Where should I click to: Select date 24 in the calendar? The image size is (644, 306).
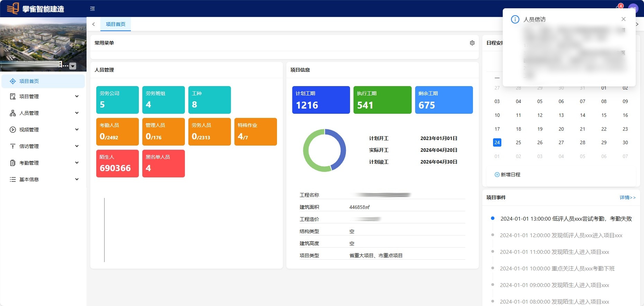click(497, 142)
